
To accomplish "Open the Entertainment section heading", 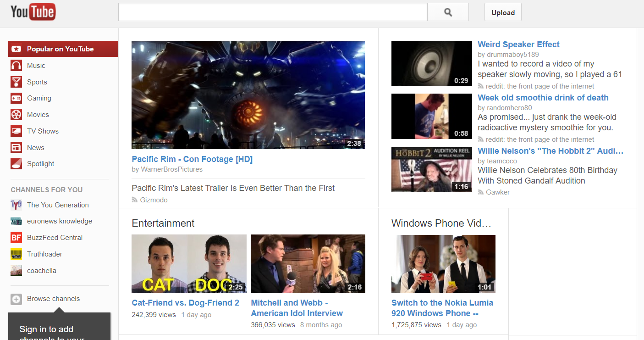I will pos(163,223).
